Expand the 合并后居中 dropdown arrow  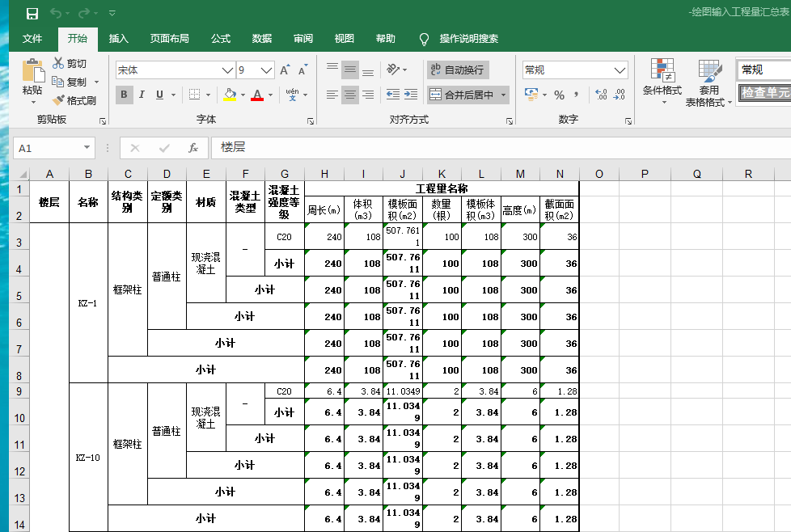click(503, 95)
